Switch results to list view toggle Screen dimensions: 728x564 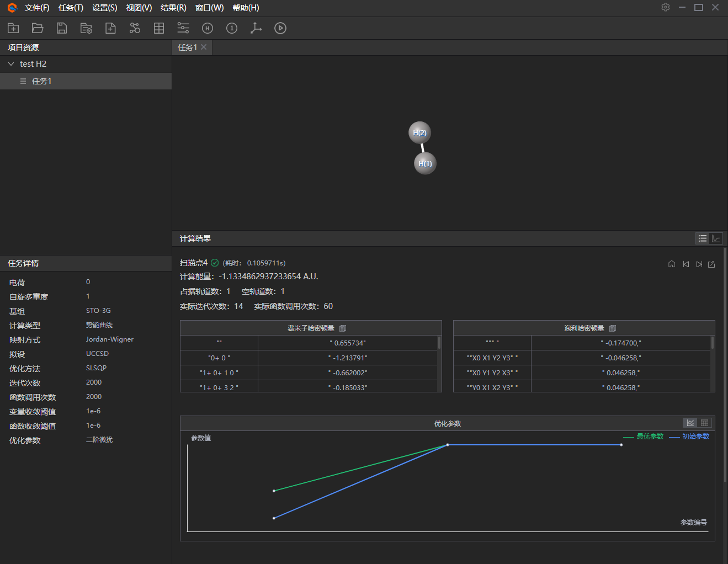pyautogui.click(x=703, y=238)
